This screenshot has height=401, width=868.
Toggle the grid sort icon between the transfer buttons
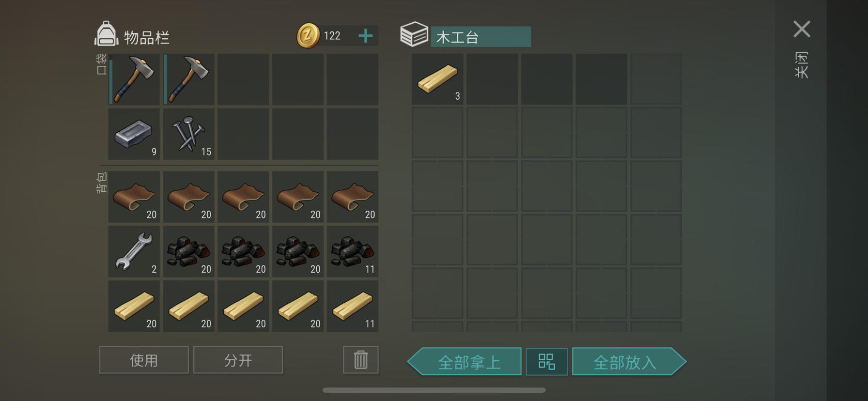click(547, 362)
